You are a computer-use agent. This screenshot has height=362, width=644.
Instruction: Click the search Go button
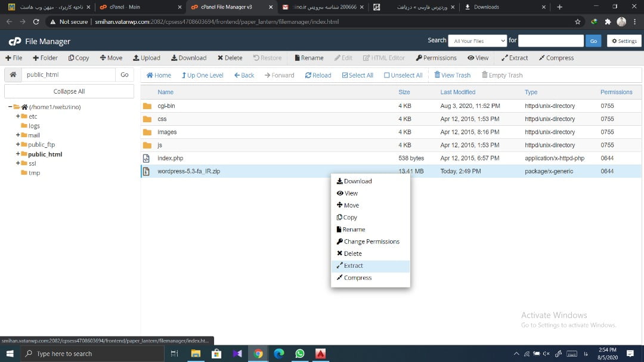593,41
